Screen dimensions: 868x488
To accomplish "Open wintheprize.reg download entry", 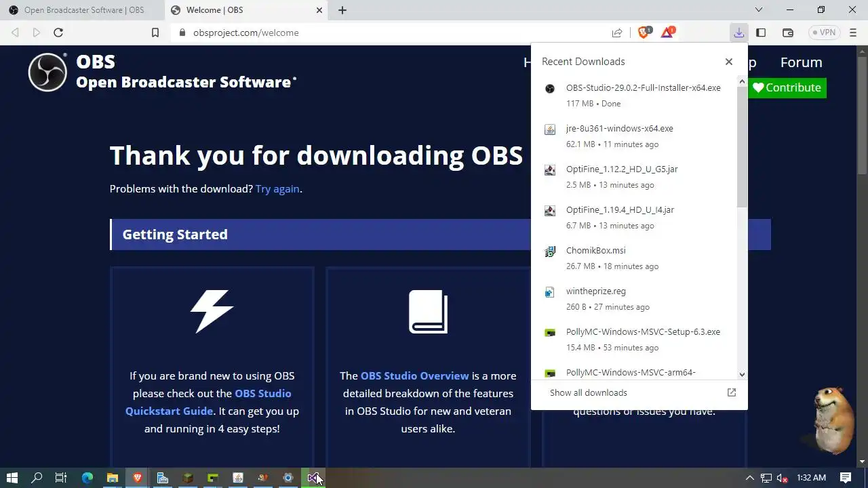I will tap(634, 298).
